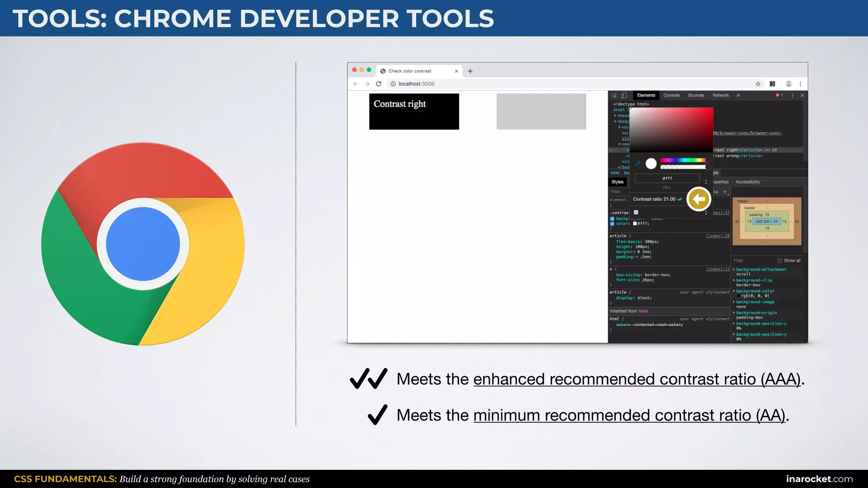This screenshot has height=488, width=868.
Task: Click the new style rule plus icon
Action: click(x=725, y=192)
